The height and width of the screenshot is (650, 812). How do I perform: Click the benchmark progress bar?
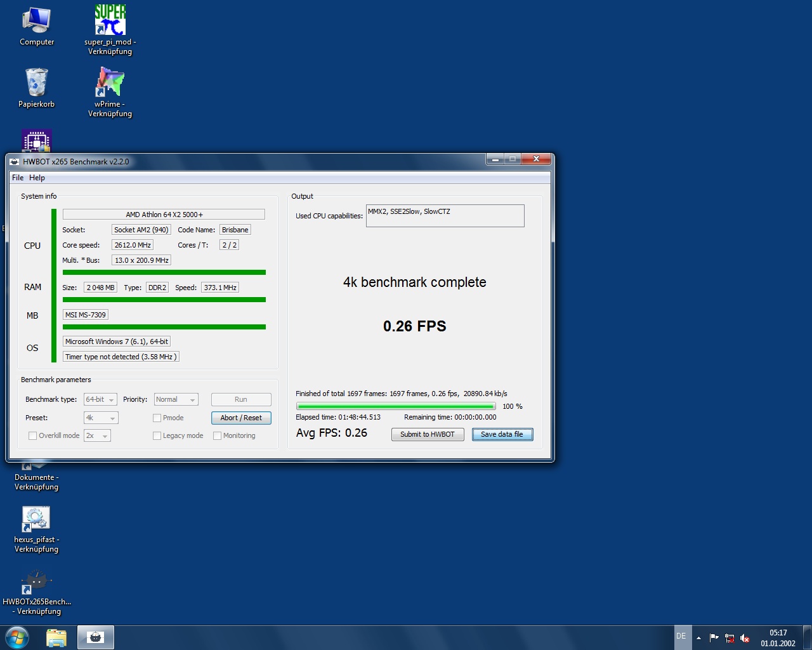pyautogui.click(x=396, y=406)
